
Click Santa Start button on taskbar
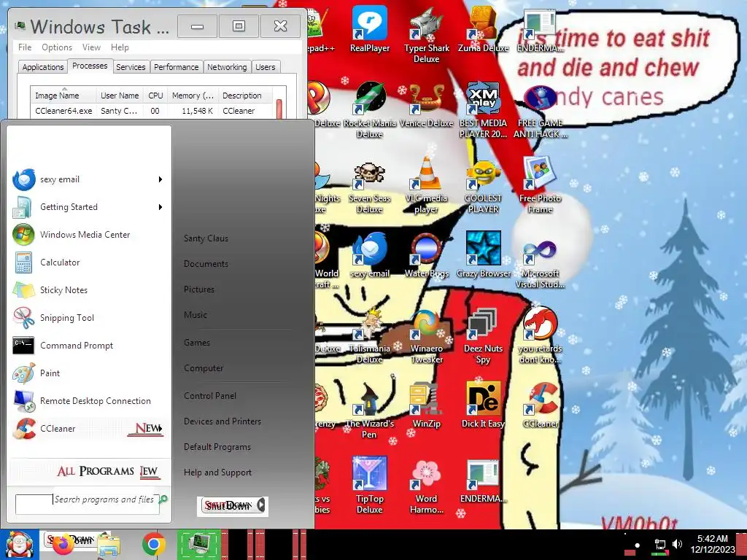19,545
